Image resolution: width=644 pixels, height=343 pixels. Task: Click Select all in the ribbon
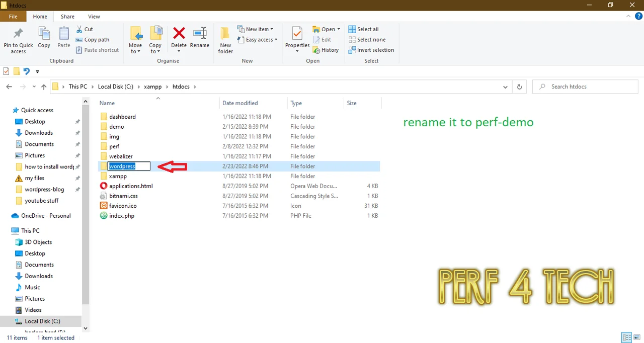363,29
